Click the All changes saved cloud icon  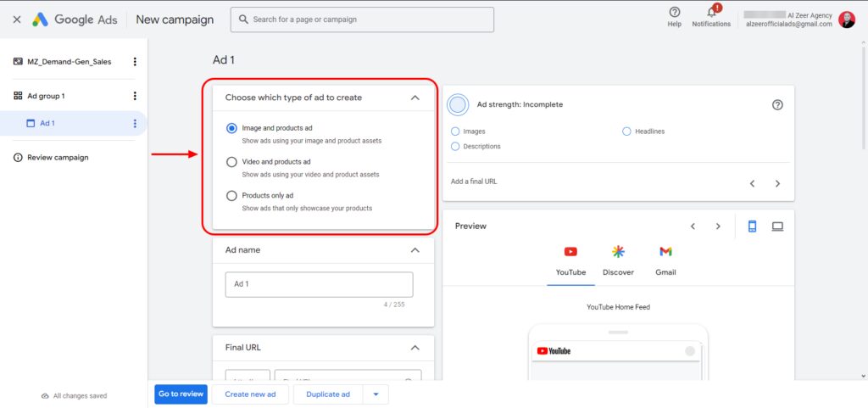[x=46, y=396]
